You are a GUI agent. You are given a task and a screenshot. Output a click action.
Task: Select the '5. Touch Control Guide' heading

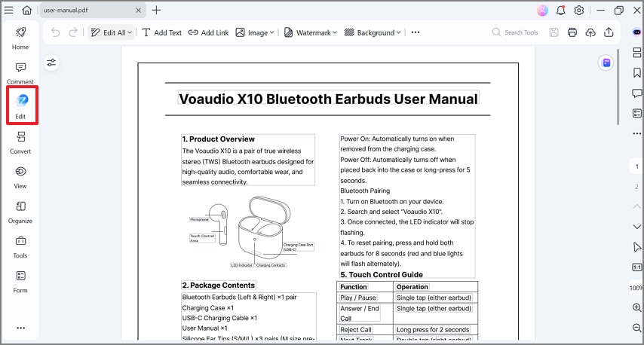point(382,274)
